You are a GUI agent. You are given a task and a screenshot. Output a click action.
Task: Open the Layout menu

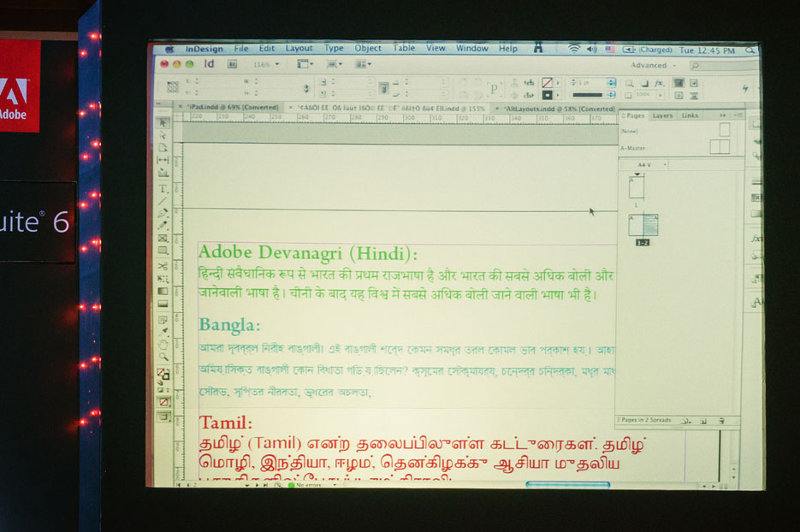click(299, 48)
